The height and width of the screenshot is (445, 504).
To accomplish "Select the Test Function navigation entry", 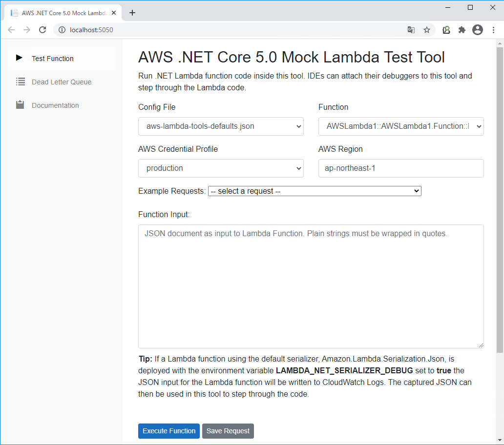I will 52,58.
